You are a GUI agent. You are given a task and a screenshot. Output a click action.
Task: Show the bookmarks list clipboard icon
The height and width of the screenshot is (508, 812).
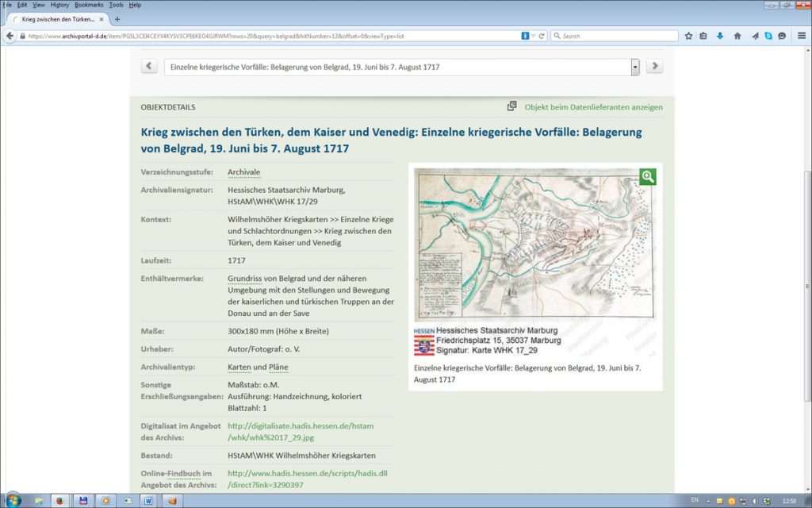click(703, 36)
